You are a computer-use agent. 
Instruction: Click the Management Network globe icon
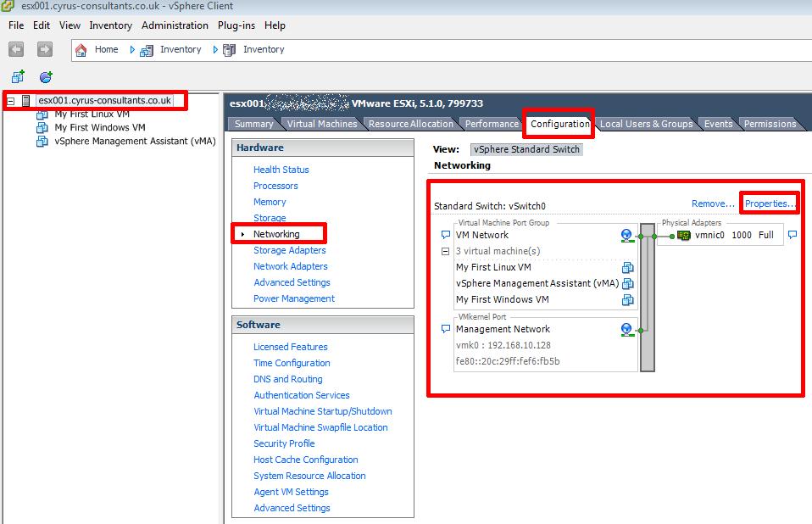click(x=626, y=330)
